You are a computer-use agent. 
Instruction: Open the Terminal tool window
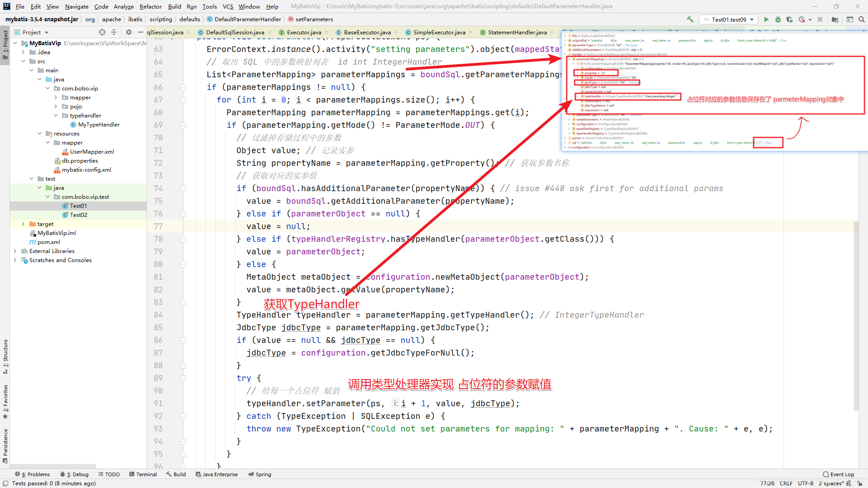click(143, 474)
